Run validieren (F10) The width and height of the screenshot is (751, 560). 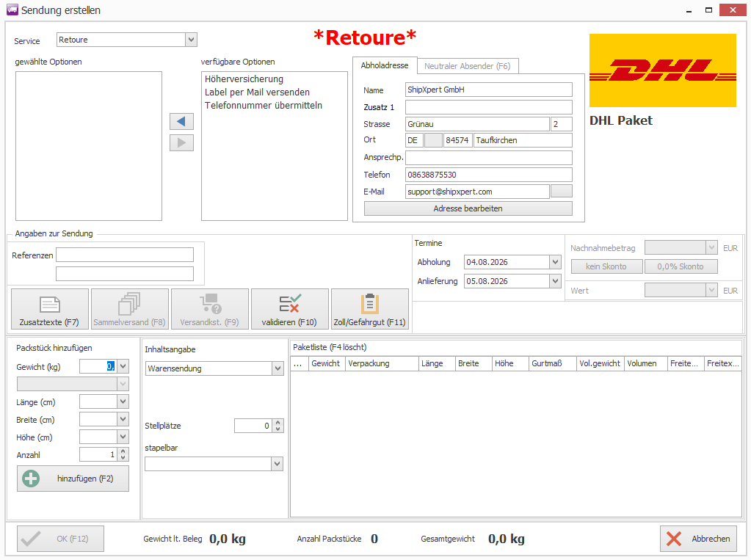pyautogui.click(x=289, y=309)
